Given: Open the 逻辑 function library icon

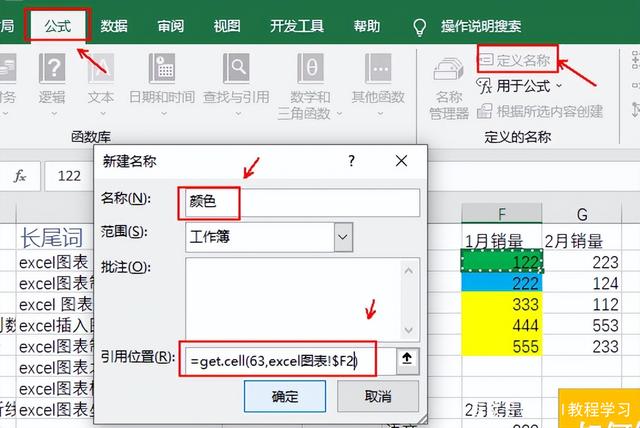Looking at the screenshot, I should (x=52, y=69).
